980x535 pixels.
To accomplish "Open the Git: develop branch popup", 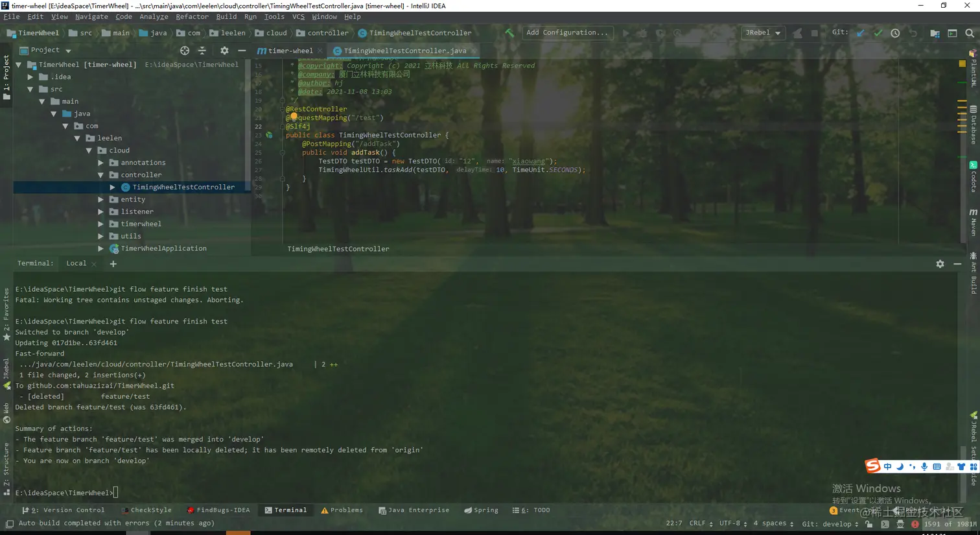I will [x=830, y=524].
